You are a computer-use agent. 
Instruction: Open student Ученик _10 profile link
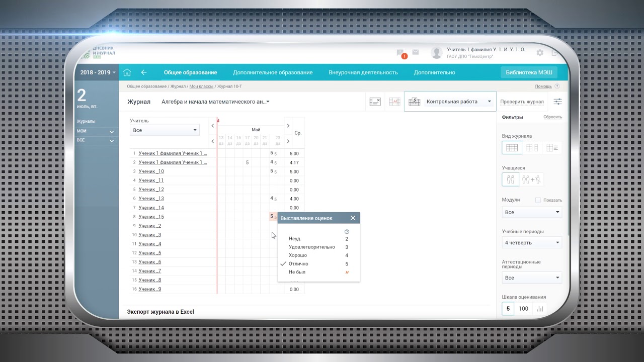[x=151, y=171]
